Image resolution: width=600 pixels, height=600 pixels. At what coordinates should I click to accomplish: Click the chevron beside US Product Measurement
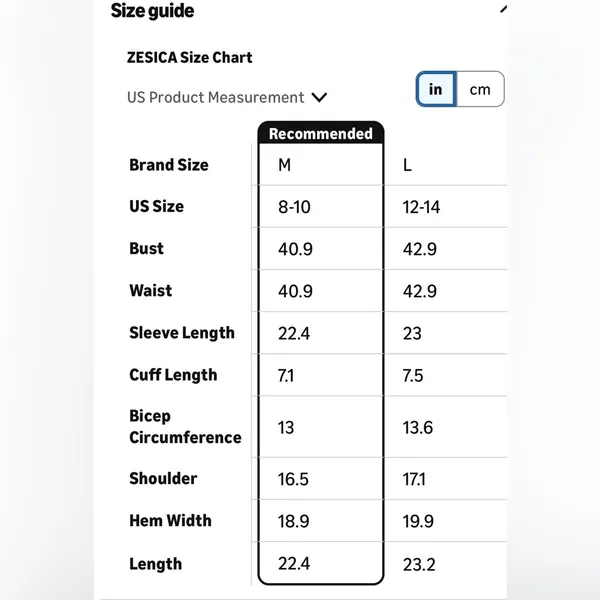point(319,97)
